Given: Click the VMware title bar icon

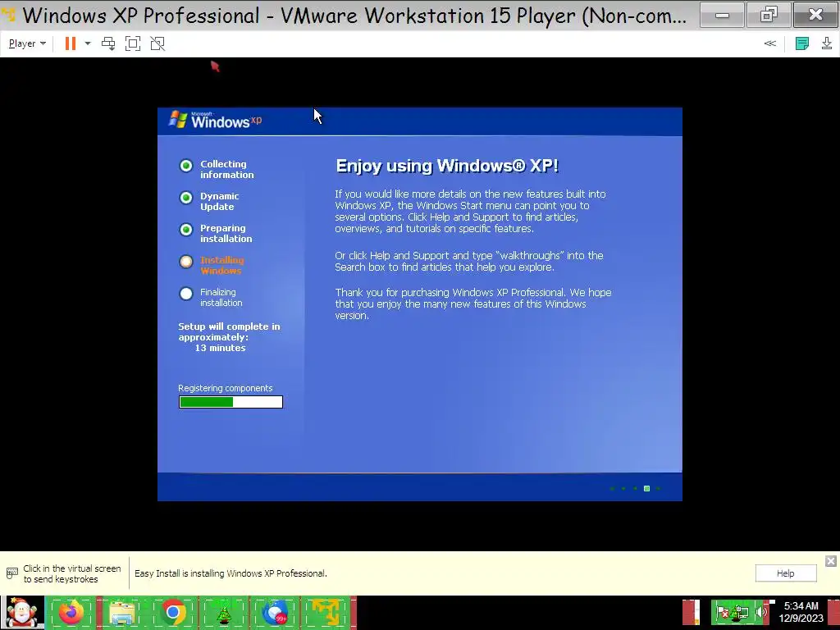Looking at the screenshot, I should [8, 15].
